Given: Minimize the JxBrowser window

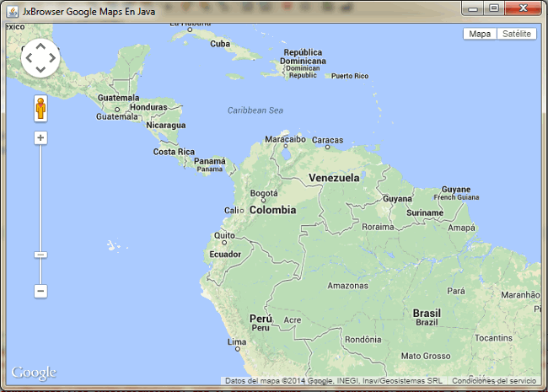Looking at the screenshot, I should tap(473, 8).
